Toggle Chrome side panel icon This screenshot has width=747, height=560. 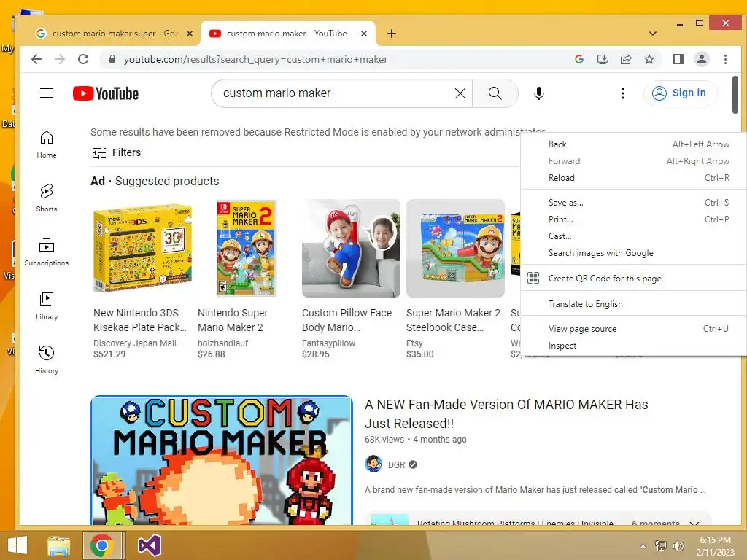(x=678, y=59)
